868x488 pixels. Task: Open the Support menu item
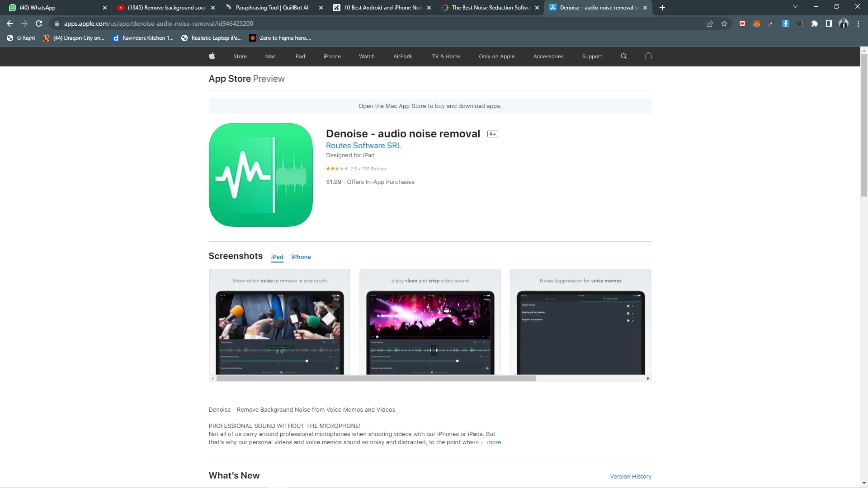[x=592, y=56]
